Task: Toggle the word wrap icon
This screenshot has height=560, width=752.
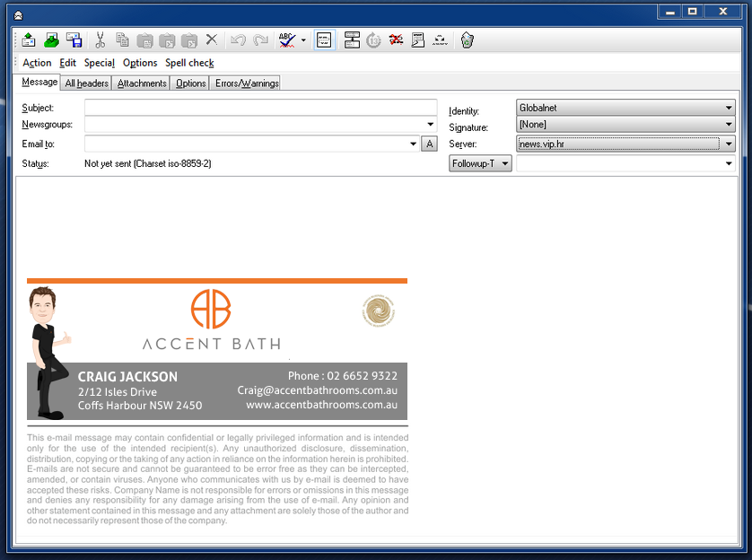Action: coord(324,40)
